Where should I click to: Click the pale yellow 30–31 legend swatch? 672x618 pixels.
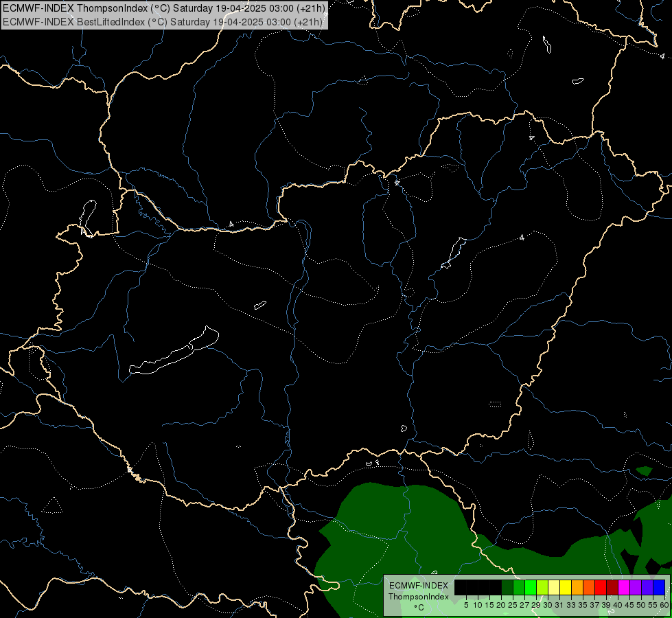coord(554,587)
